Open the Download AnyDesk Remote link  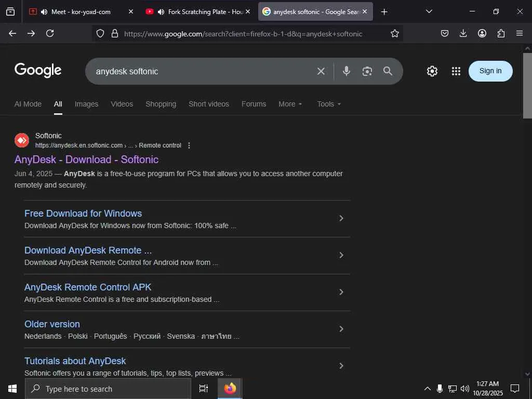(x=88, y=250)
